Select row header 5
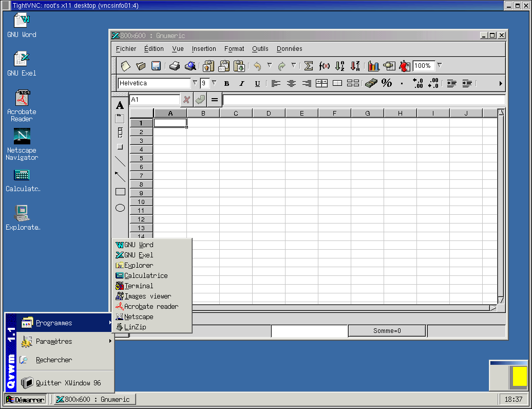 [141, 158]
